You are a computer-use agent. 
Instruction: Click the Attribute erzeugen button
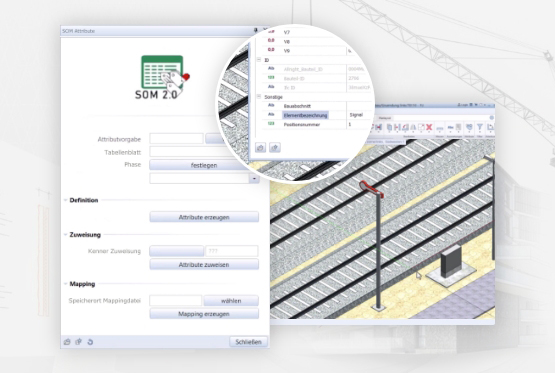tap(204, 217)
